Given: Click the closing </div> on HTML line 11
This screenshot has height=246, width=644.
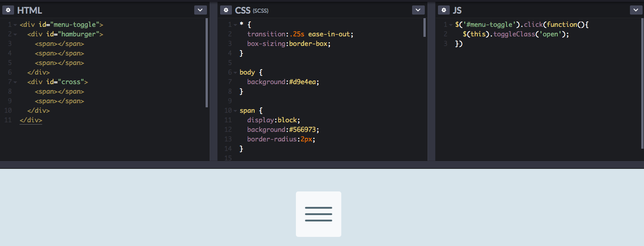Looking at the screenshot, I should point(31,120).
